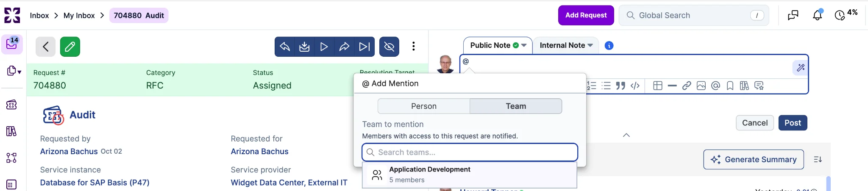
Task: Insert a hyperlink in the note
Action: point(687,86)
